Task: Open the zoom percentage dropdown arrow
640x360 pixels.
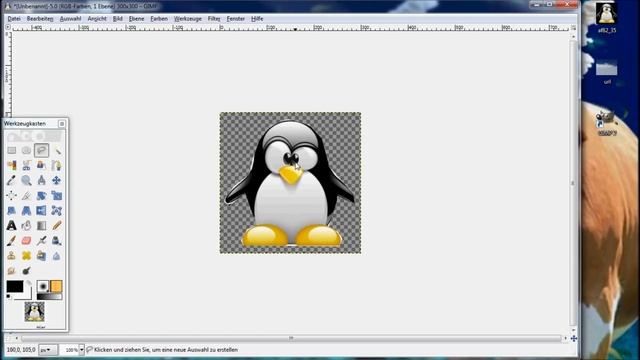Action: click(x=82, y=350)
